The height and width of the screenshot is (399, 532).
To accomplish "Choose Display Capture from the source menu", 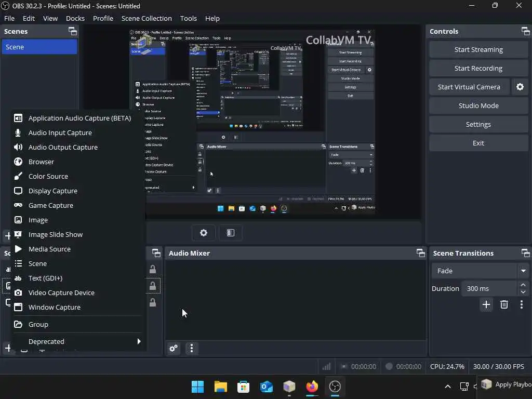I will point(77,191).
